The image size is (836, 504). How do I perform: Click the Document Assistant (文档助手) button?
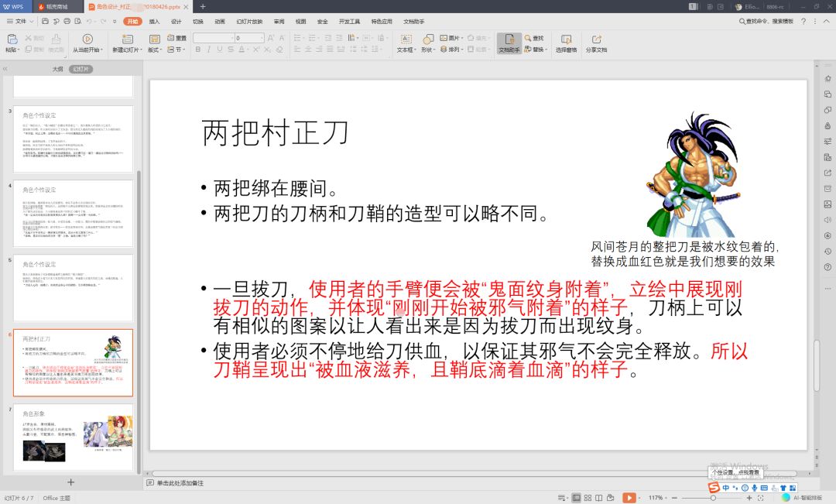509,43
